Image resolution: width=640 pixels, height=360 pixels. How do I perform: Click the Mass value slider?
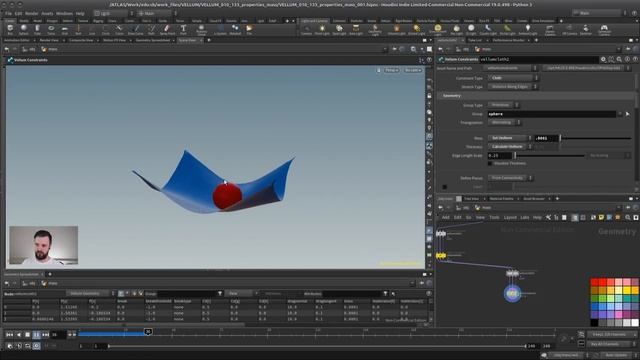point(596,138)
